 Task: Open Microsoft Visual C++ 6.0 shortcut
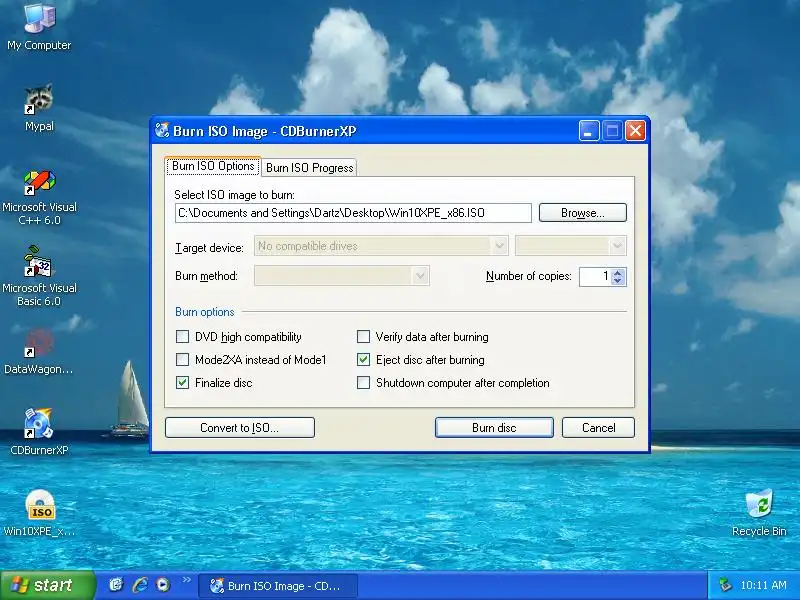pos(39,197)
